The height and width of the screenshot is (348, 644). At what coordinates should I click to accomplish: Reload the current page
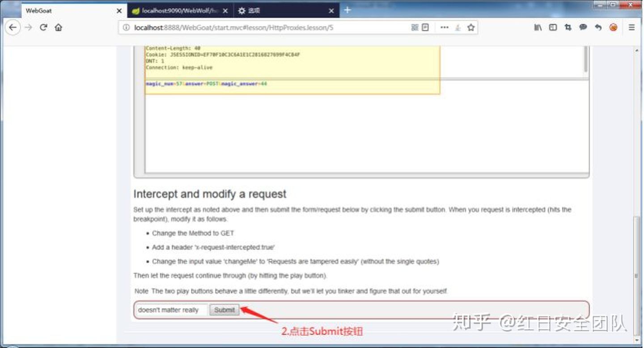pos(43,27)
